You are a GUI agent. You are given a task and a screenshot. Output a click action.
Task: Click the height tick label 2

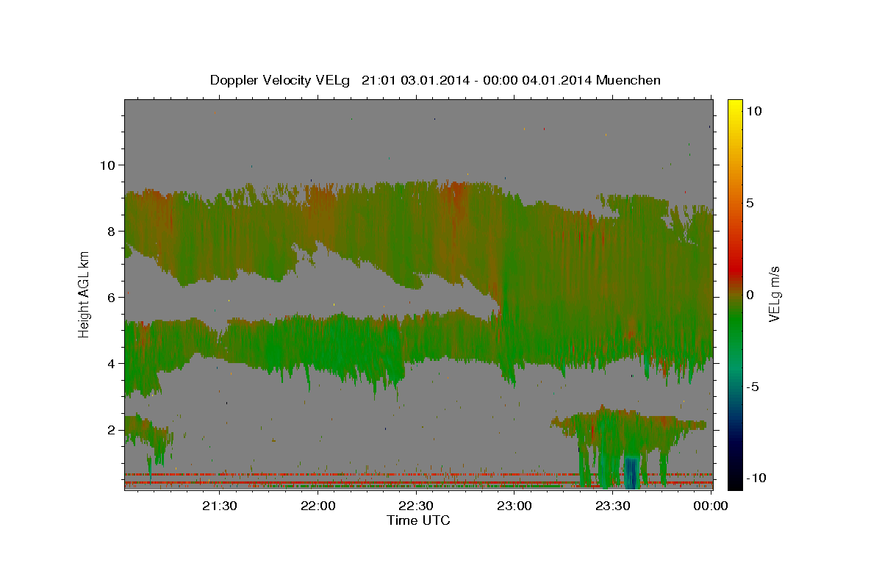tap(112, 430)
